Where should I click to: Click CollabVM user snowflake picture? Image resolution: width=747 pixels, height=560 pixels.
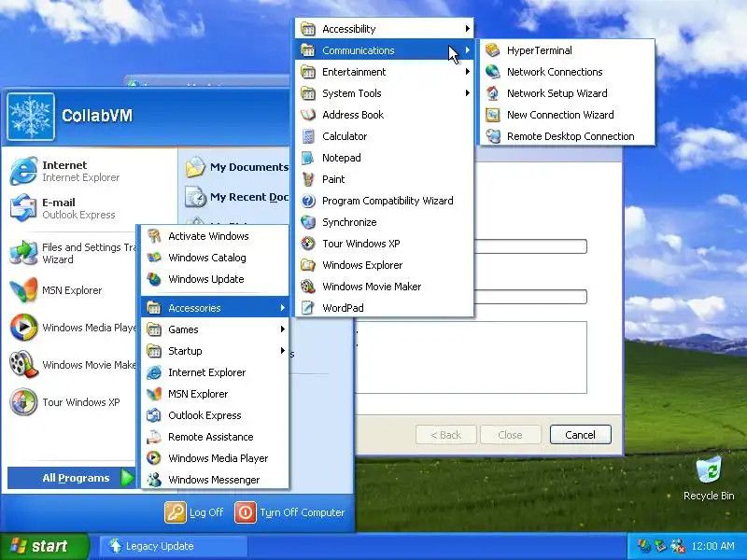tap(31, 117)
